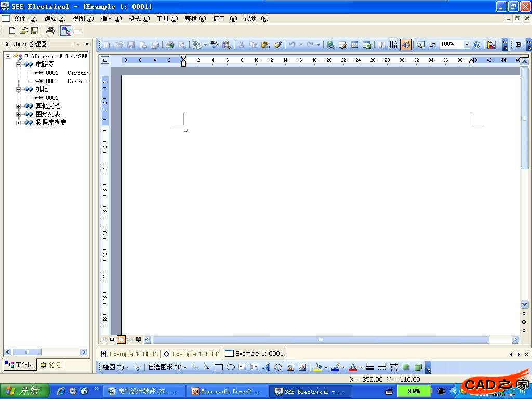Select the Oval drawing tool

click(230, 367)
